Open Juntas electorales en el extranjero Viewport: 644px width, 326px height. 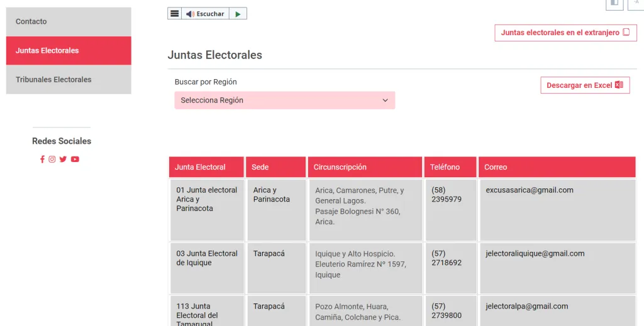565,33
